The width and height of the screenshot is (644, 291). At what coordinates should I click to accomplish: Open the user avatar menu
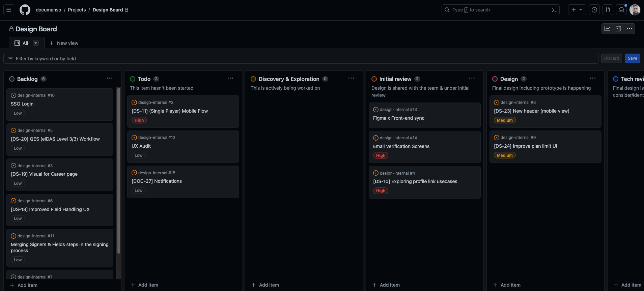tap(635, 10)
